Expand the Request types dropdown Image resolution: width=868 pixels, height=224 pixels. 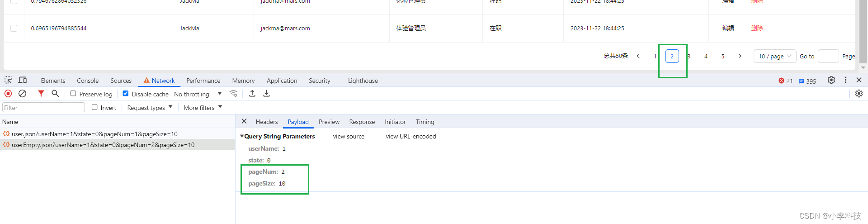click(x=150, y=108)
